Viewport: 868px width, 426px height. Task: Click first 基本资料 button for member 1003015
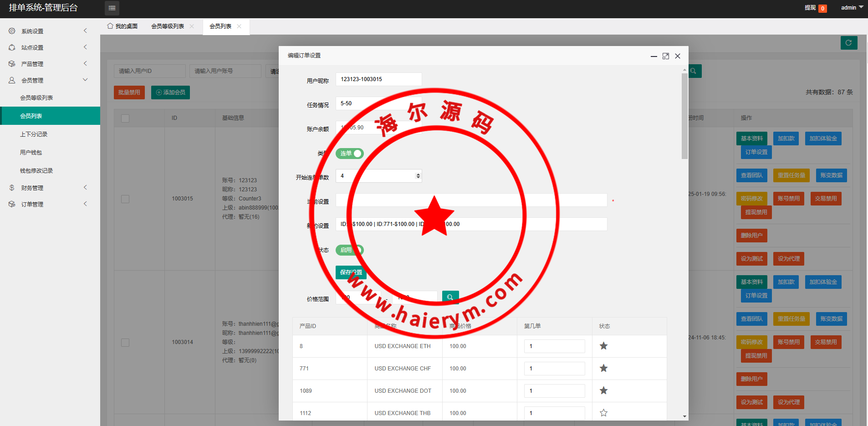tap(752, 139)
